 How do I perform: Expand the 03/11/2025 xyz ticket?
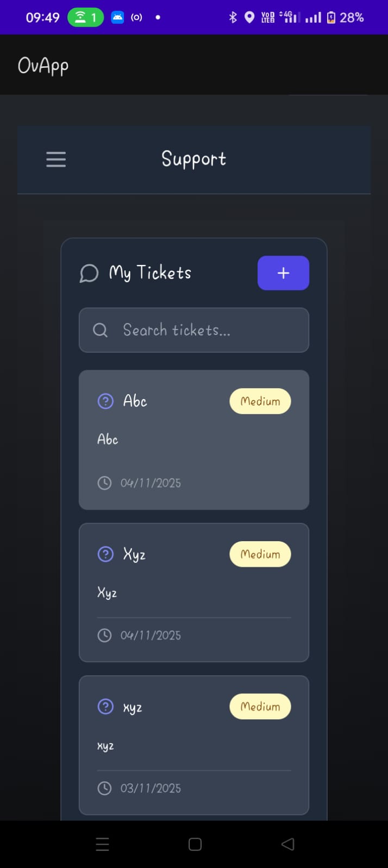[194, 745]
